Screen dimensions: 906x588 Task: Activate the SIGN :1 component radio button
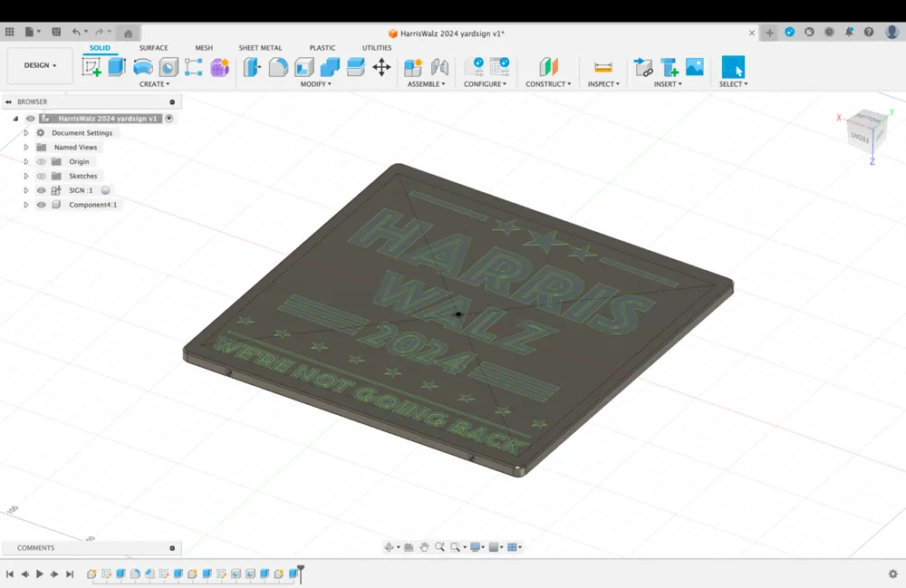[x=105, y=190]
